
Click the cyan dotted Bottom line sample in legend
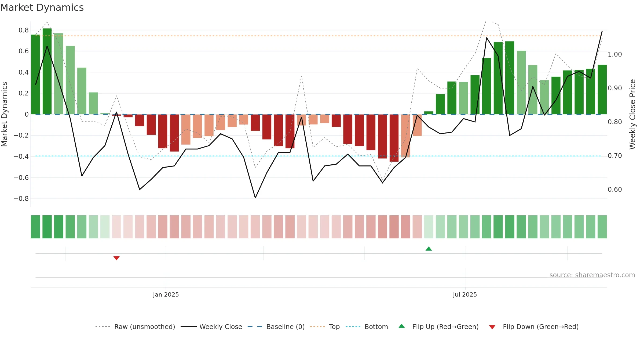coord(353,327)
